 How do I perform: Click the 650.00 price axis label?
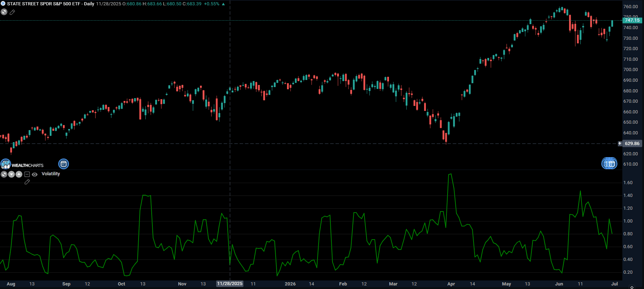pyautogui.click(x=631, y=122)
